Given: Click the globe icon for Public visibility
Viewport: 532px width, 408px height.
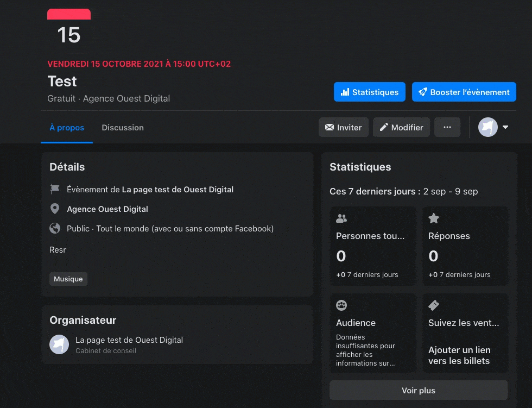Looking at the screenshot, I should [55, 228].
